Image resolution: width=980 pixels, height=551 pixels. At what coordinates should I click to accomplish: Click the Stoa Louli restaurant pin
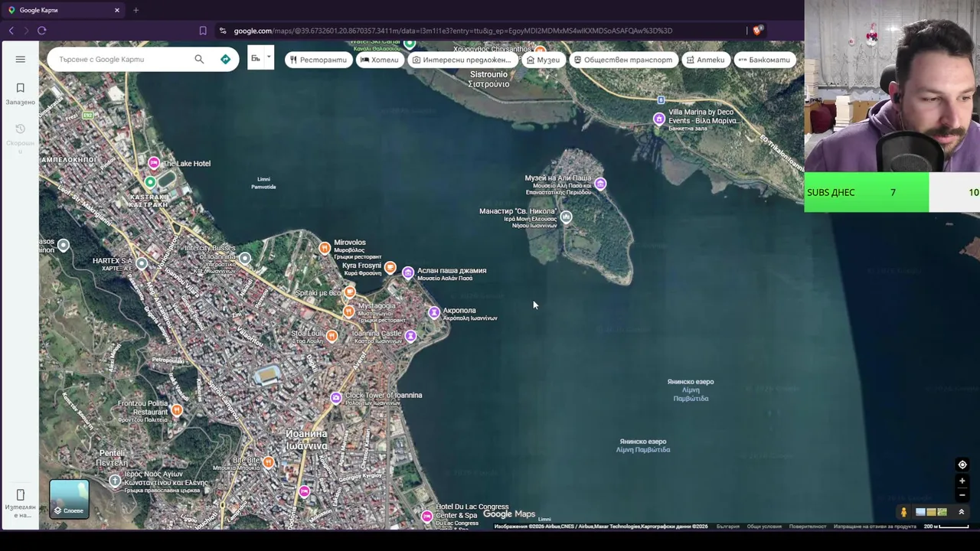pos(332,335)
